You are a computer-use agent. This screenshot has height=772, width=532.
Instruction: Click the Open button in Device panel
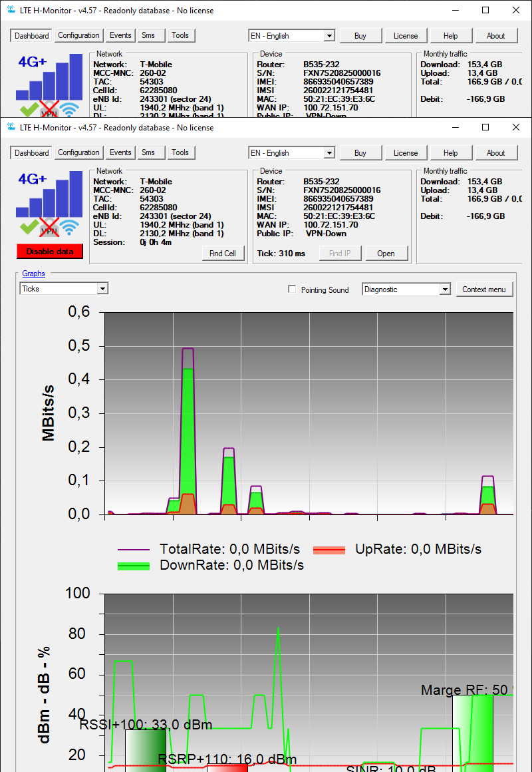(386, 254)
